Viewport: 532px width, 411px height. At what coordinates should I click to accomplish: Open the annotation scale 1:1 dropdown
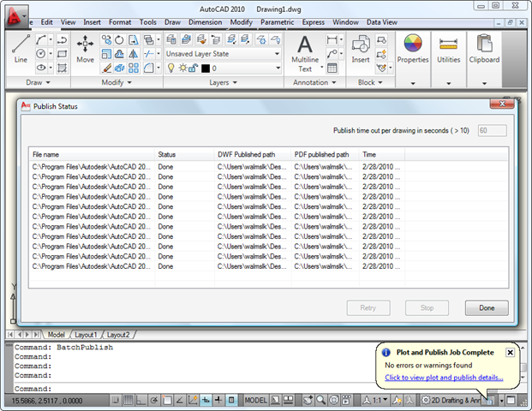tap(381, 400)
